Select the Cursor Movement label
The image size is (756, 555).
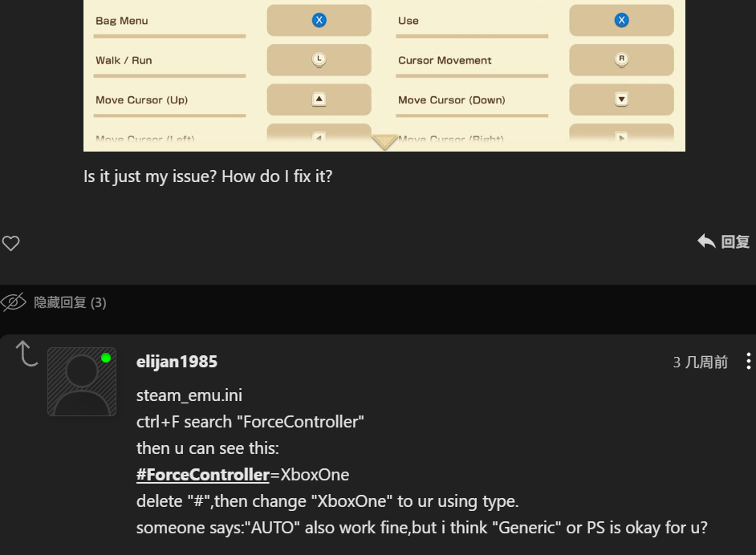(x=445, y=60)
